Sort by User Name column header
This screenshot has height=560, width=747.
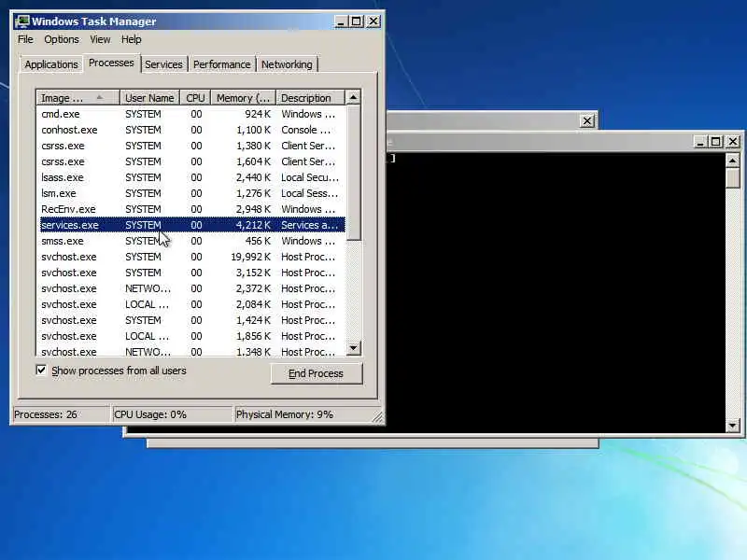tap(149, 98)
